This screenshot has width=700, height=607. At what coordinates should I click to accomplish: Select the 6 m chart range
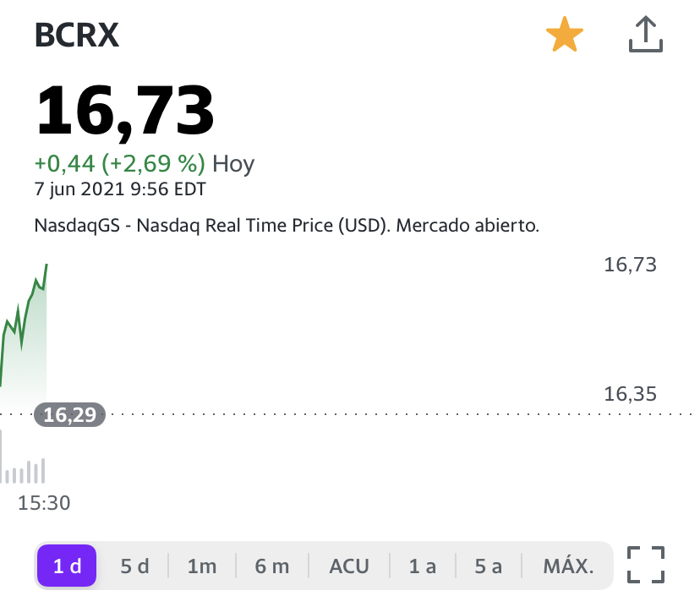pos(272,566)
